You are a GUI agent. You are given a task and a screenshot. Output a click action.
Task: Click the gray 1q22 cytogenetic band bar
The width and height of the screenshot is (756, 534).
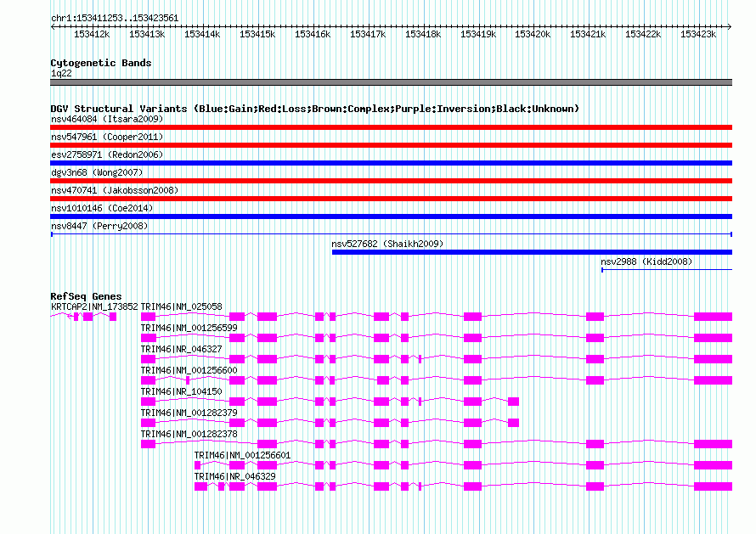[x=391, y=82]
